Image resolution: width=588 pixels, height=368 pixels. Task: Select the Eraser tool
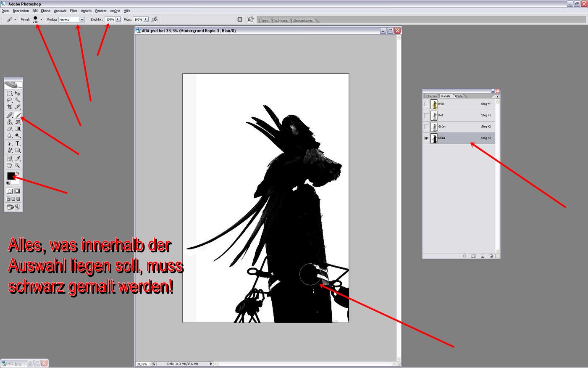click(x=10, y=128)
